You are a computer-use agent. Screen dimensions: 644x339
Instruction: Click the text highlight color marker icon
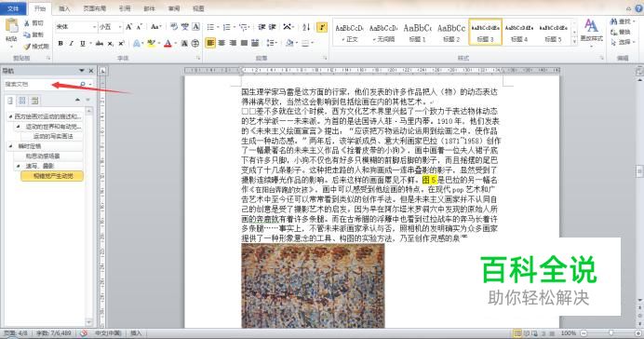(151, 43)
